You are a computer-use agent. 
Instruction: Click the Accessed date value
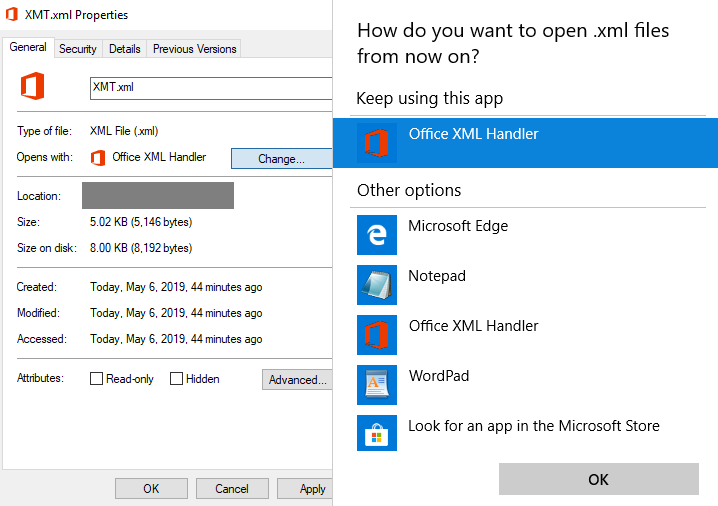(176, 339)
